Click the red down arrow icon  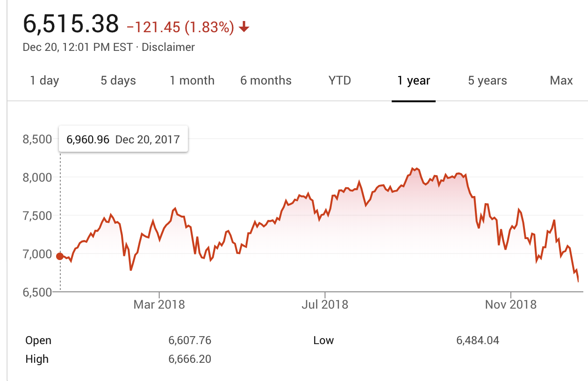(244, 28)
